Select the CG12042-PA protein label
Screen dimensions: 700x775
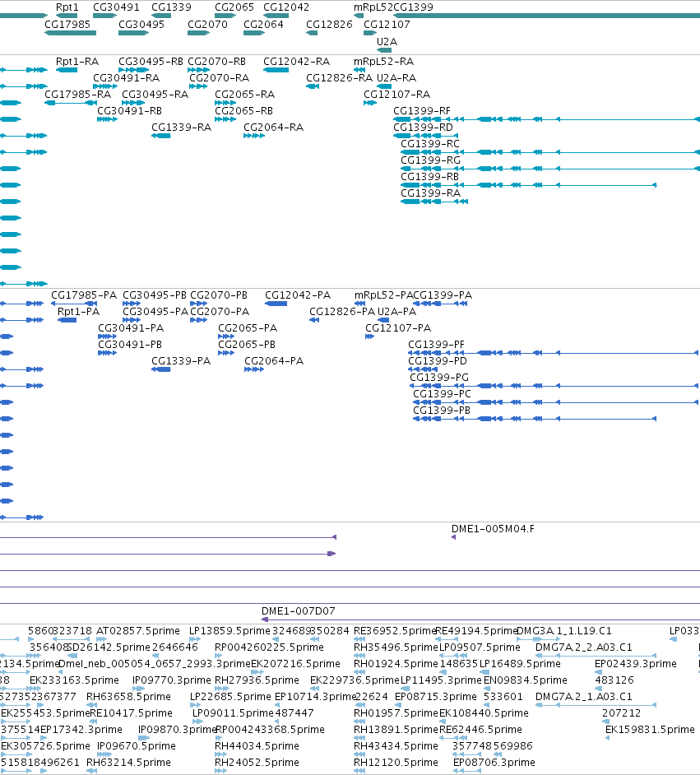click(298, 295)
